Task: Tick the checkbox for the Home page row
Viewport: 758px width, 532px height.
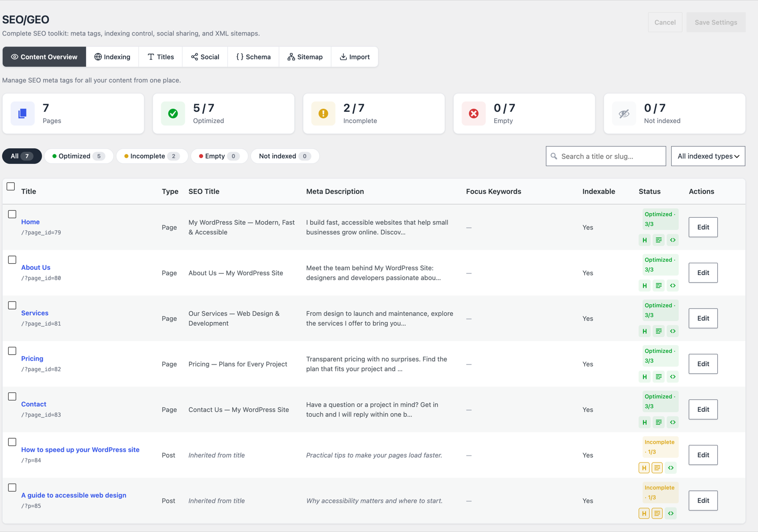Action: tap(12, 214)
